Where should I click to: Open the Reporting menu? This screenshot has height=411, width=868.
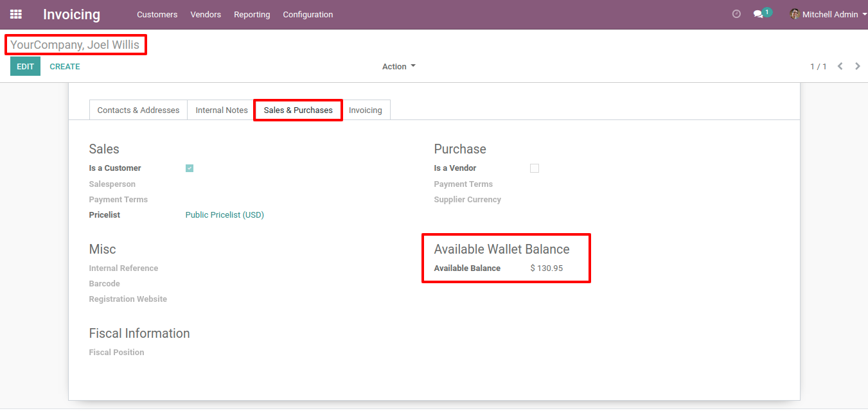(252, 14)
